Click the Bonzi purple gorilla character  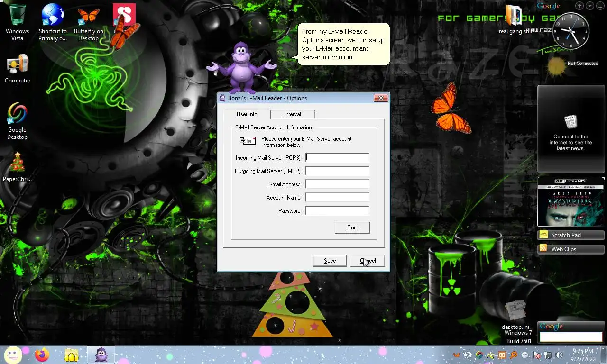coord(242,68)
